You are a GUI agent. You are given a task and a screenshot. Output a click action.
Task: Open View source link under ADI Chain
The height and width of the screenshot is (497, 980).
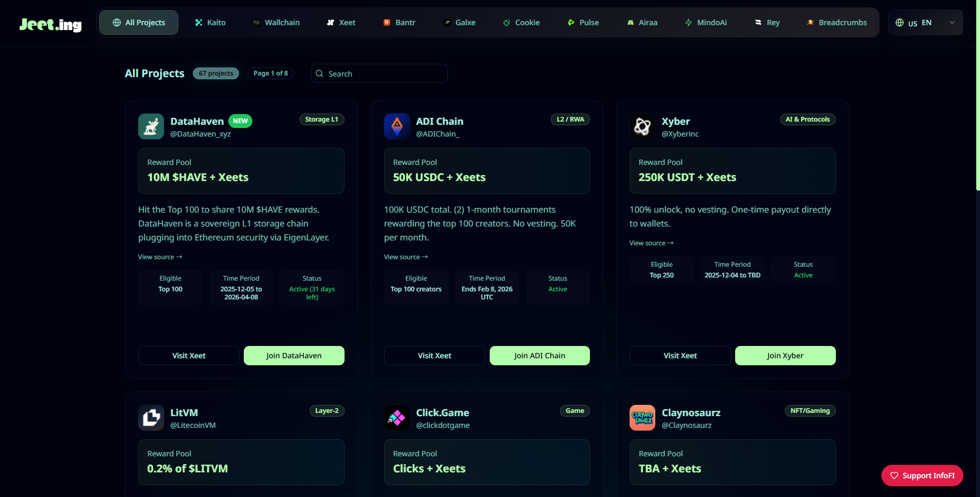tap(406, 257)
